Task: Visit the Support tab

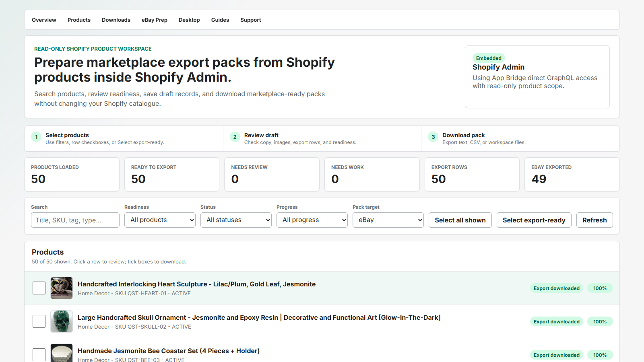Action: pyautogui.click(x=251, y=20)
